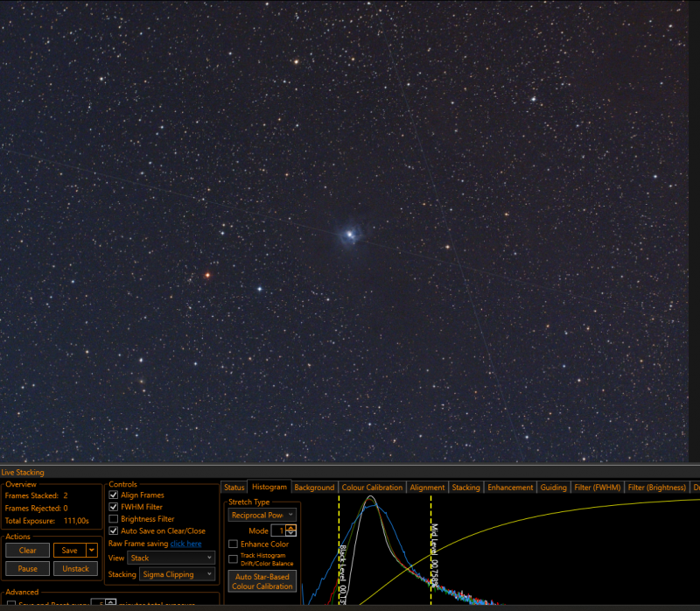This screenshot has height=611, width=700.
Task: Decrease the Mode stepper value
Action: pyautogui.click(x=291, y=533)
